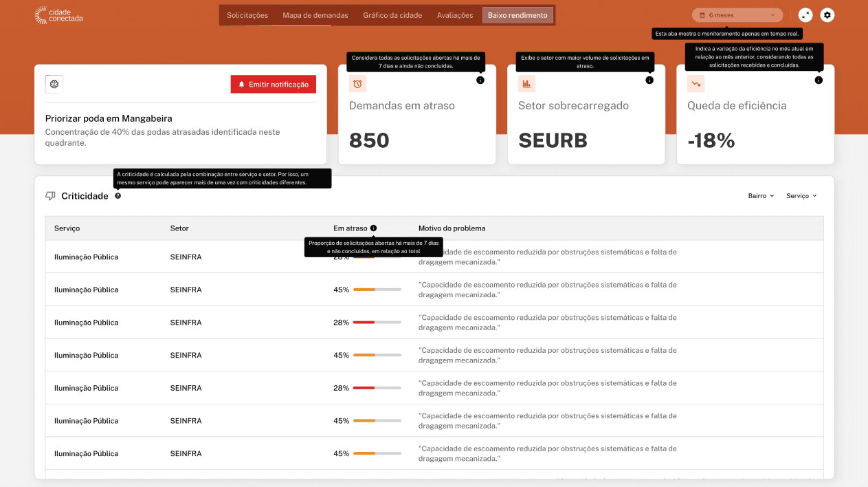Click the calendar icon in period selector
The image size is (868, 487).
pyautogui.click(x=702, y=15)
